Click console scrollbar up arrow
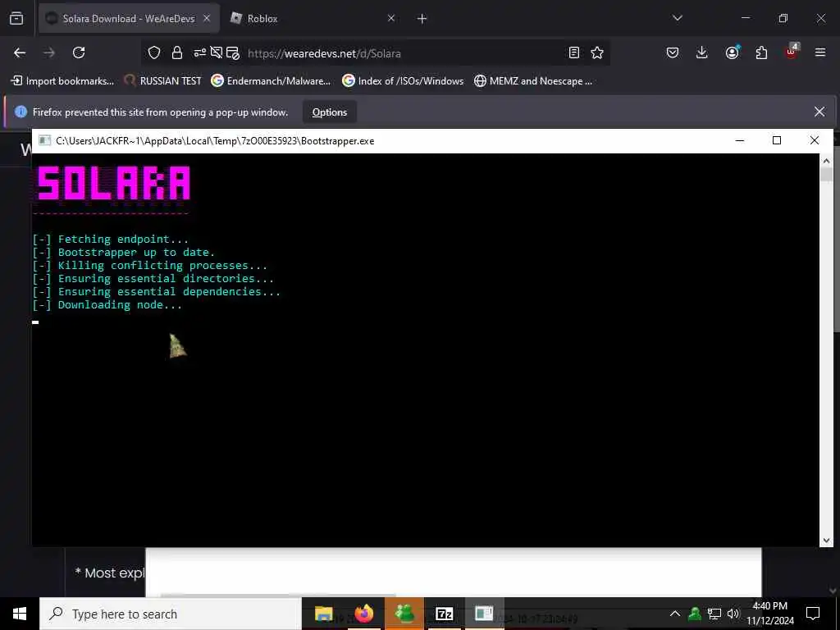 click(x=826, y=160)
